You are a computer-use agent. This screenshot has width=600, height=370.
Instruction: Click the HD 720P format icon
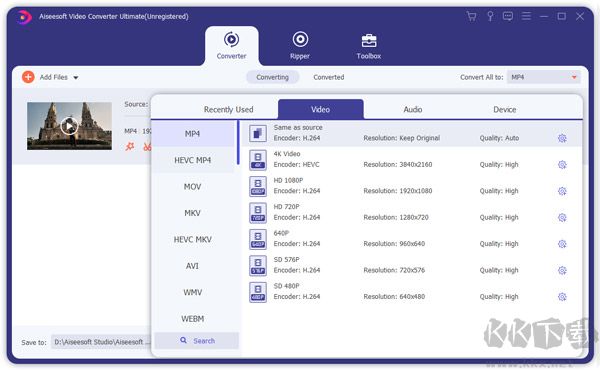[x=258, y=213]
